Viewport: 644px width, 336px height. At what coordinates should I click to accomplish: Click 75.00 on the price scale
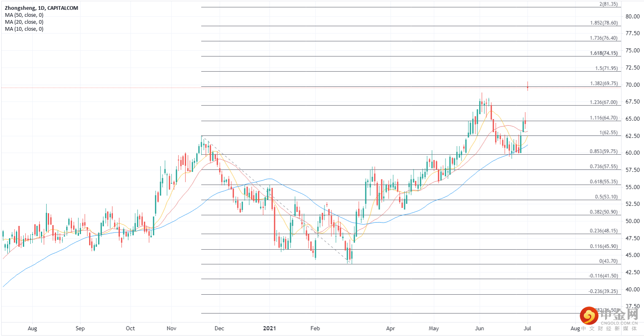point(633,50)
